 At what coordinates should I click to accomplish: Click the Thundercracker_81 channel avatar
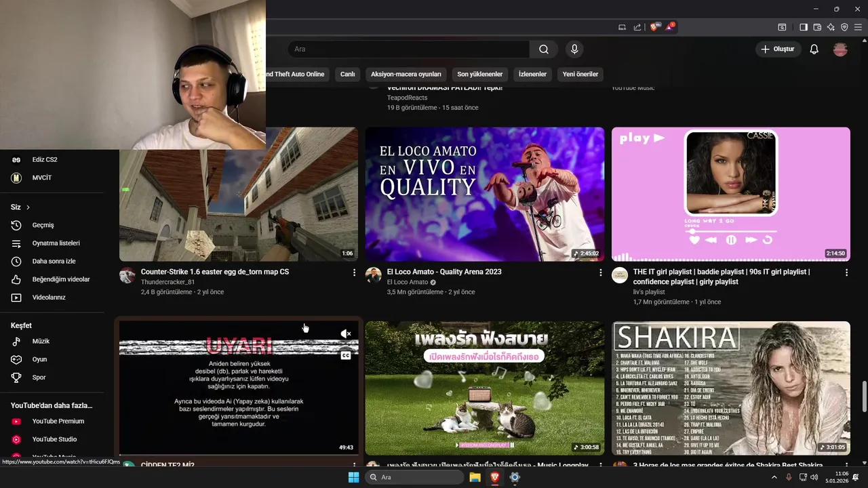127,275
